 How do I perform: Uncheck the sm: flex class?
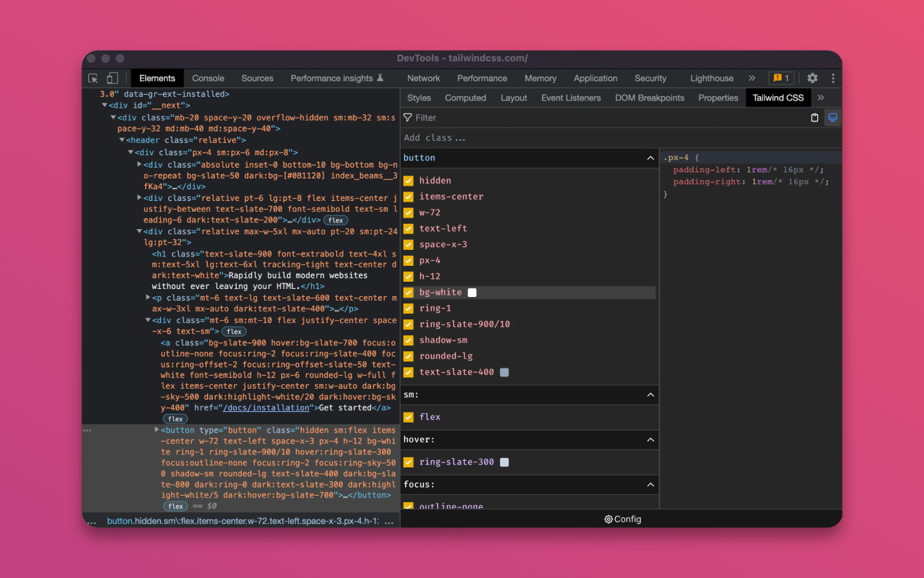[409, 417]
